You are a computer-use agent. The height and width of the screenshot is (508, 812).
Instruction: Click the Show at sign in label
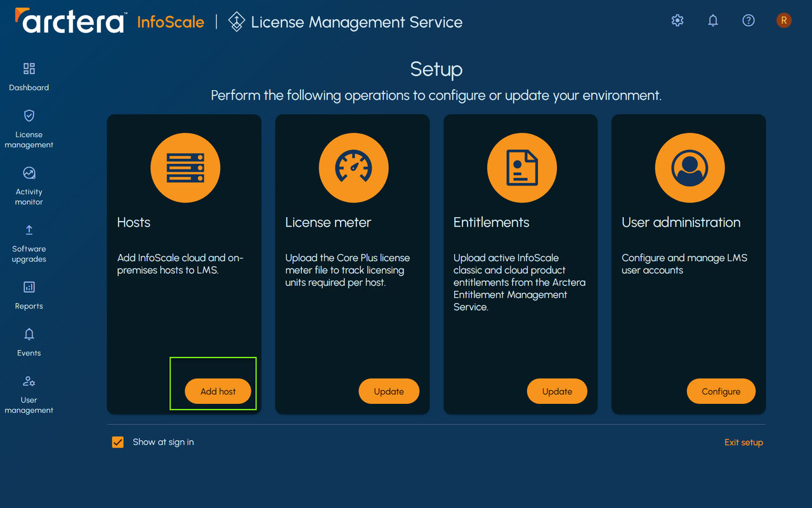coord(164,442)
